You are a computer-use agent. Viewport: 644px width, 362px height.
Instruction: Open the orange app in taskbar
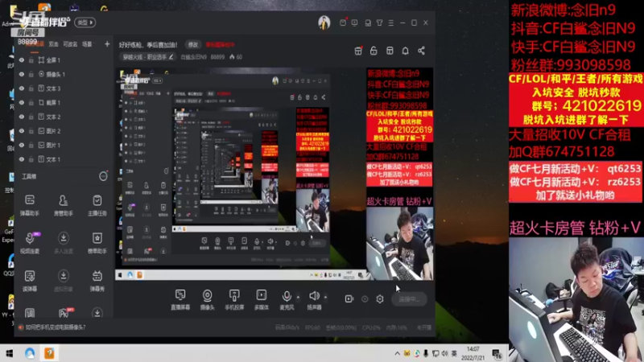point(49,353)
